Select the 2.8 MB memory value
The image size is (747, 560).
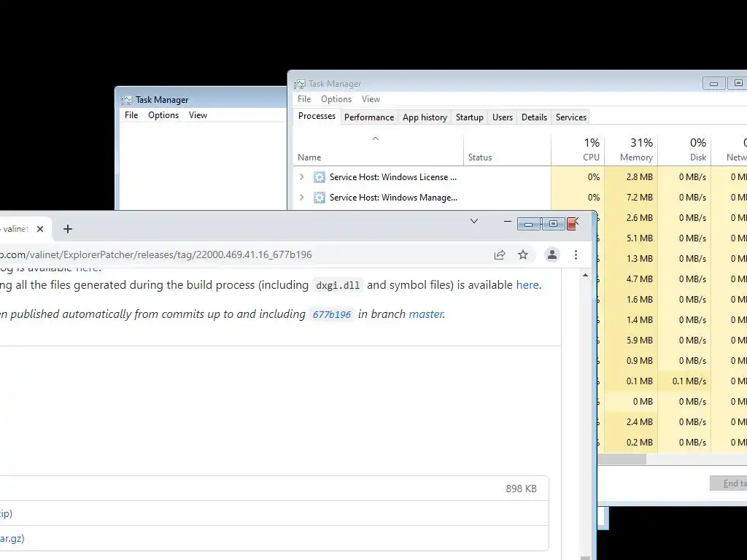[x=639, y=177]
